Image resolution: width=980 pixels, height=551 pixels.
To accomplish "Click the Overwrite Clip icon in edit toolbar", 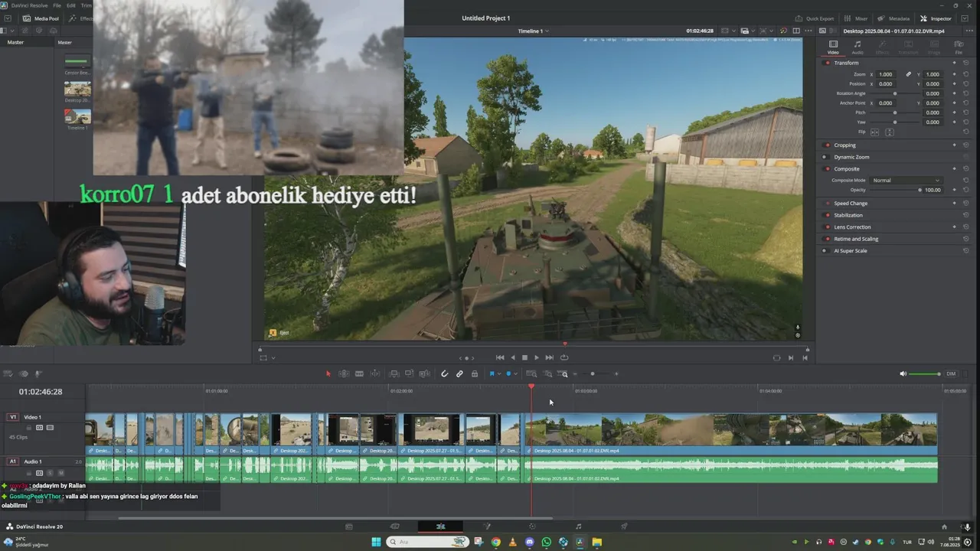I will [410, 373].
